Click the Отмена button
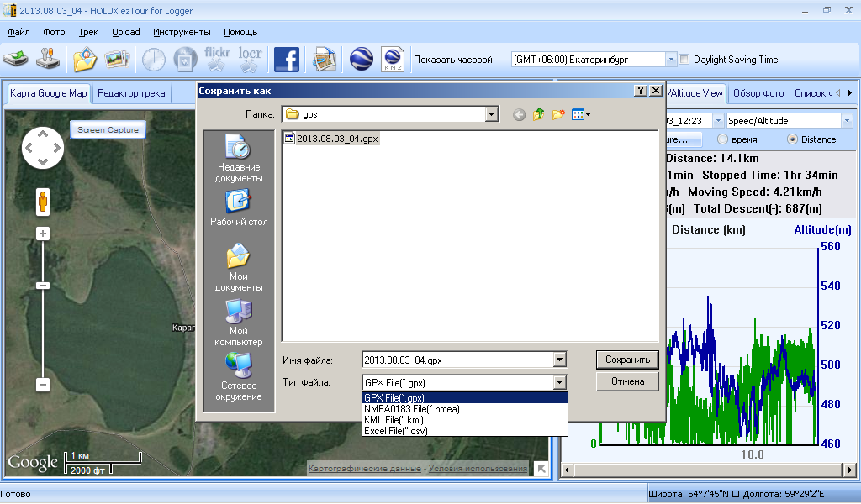 coord(627,381)
